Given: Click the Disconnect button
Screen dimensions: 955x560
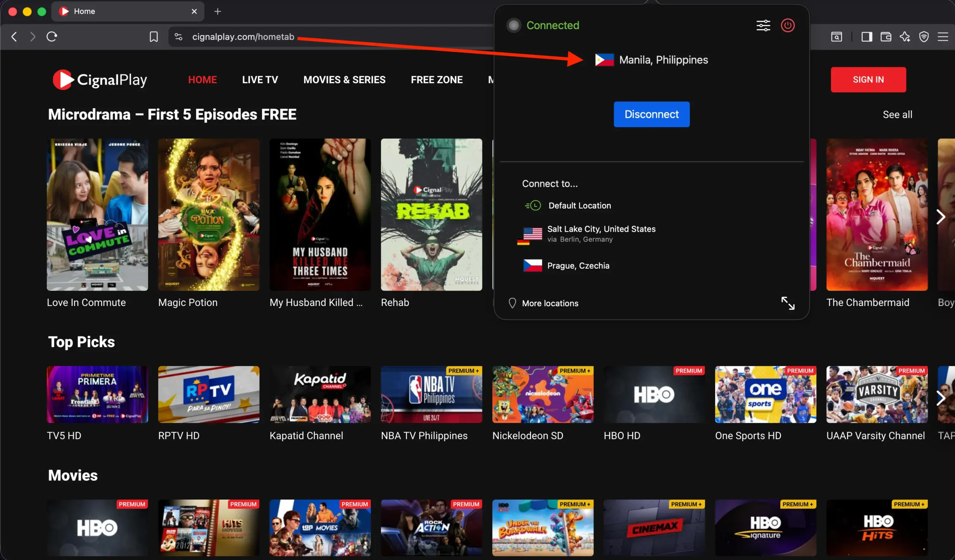Looking at the screenshot, I should [x=651, y=114].
